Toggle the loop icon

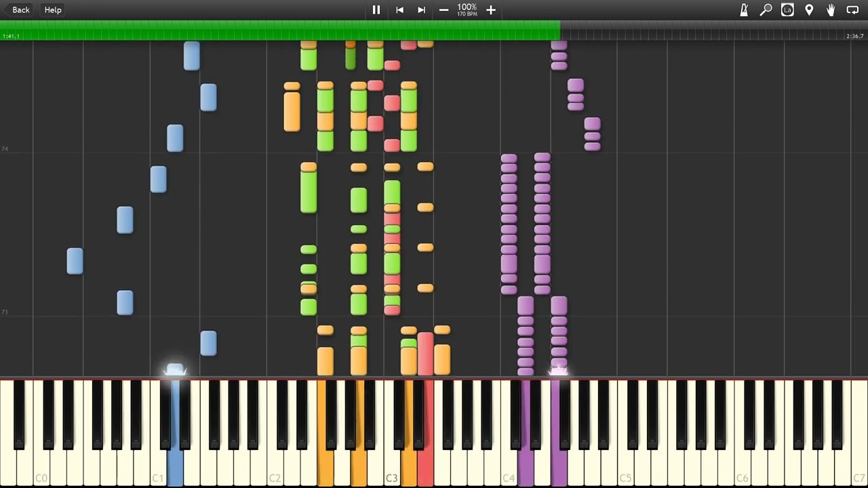852,9
